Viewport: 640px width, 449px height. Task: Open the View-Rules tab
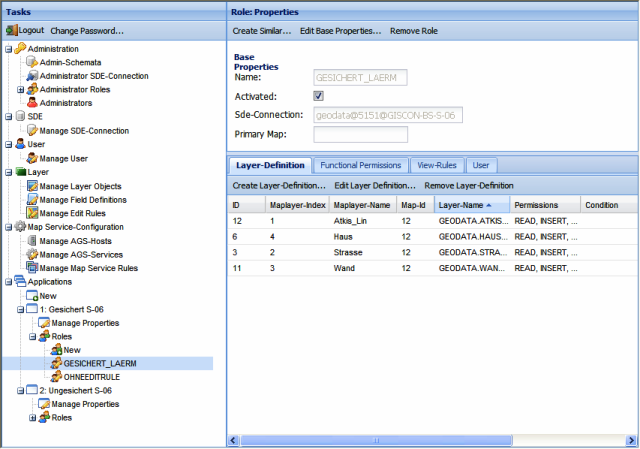437,165
